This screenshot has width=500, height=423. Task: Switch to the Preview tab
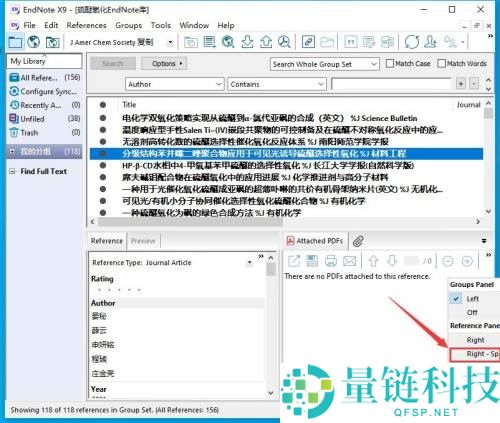coord(143,241)
